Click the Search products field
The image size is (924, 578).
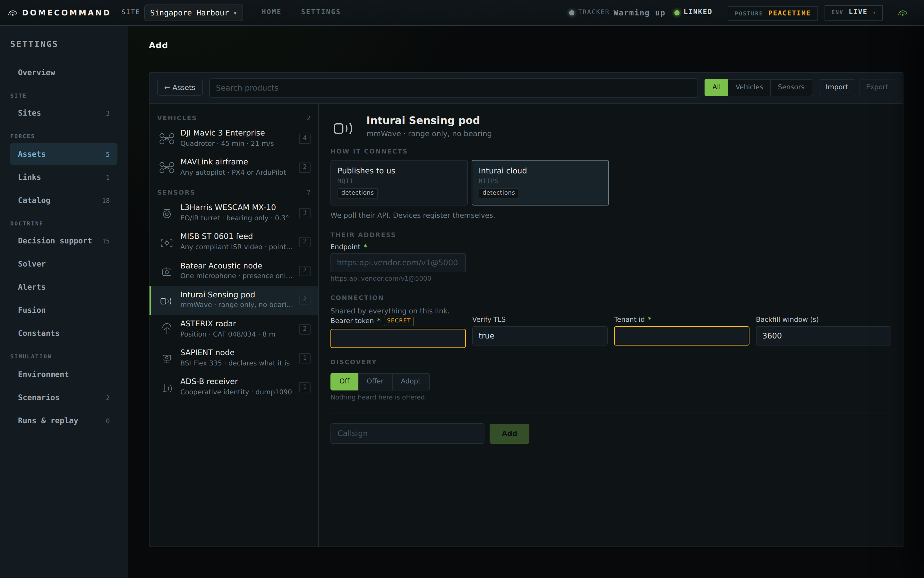click(453, 88)
